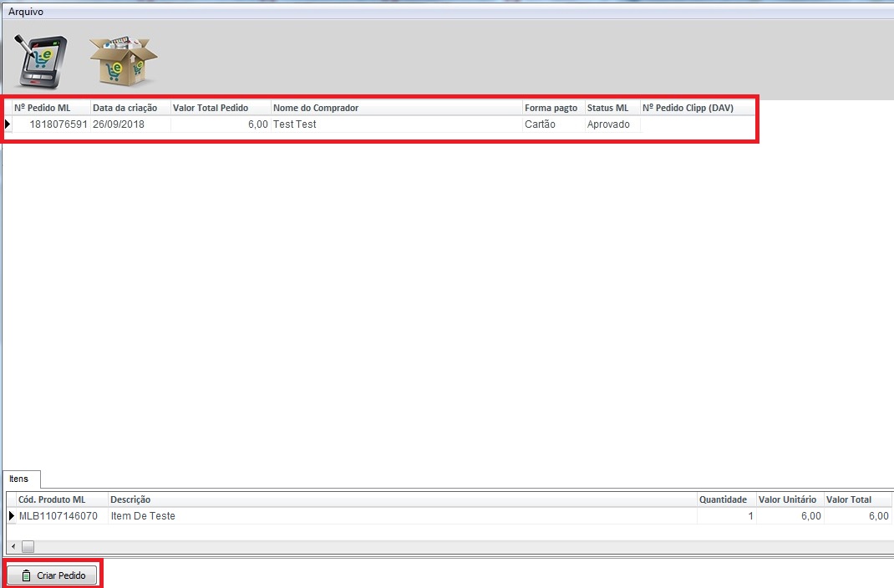Select the Itens tab
Viewport: 894px width, 588px height.
coord(19,479)
